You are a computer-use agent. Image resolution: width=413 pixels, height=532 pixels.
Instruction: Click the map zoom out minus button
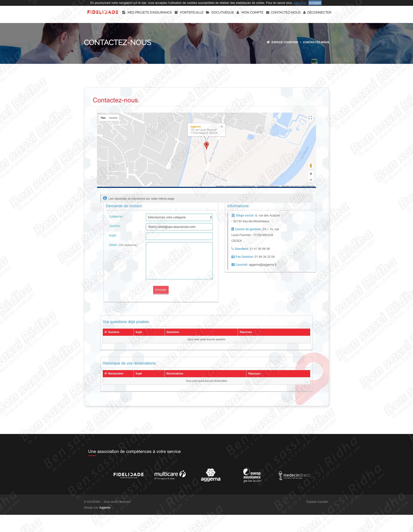(x=311, y=180)
